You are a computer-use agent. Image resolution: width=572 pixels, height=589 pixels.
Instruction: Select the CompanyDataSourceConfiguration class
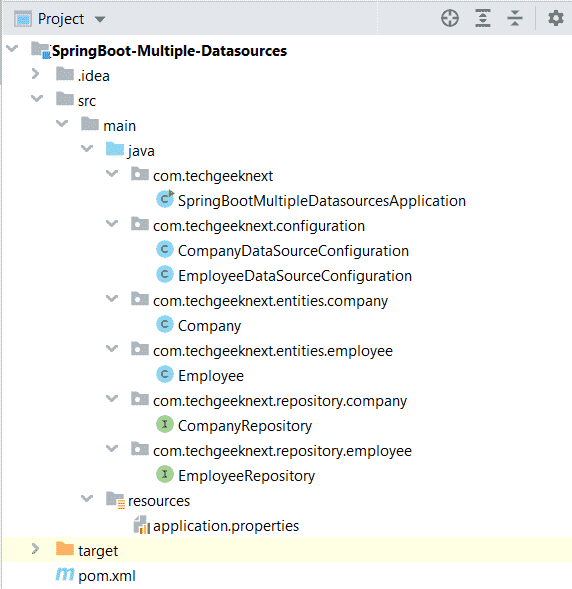coord(293,251)
